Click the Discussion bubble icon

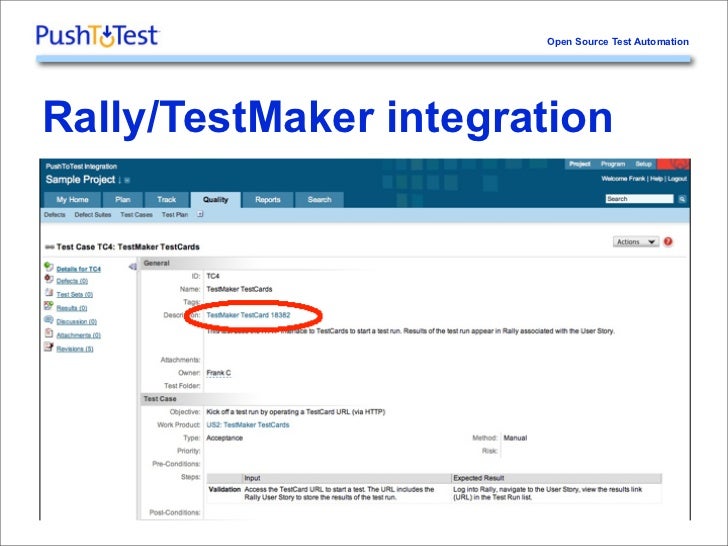click(49, 319)
